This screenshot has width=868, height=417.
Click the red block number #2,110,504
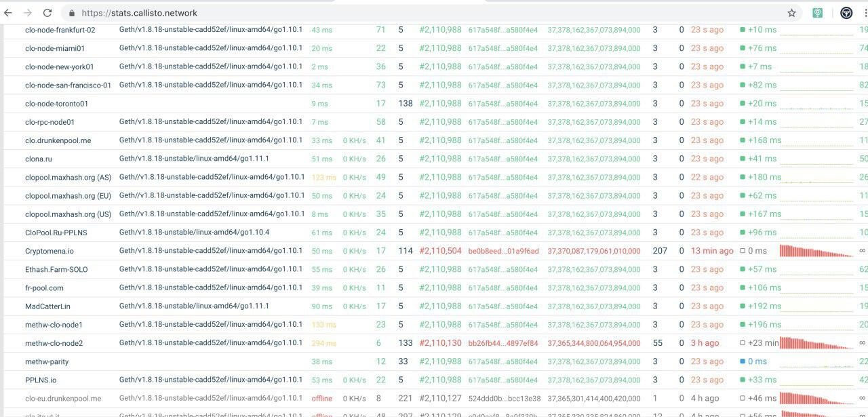pyautogui.click(x=440, y=251)
